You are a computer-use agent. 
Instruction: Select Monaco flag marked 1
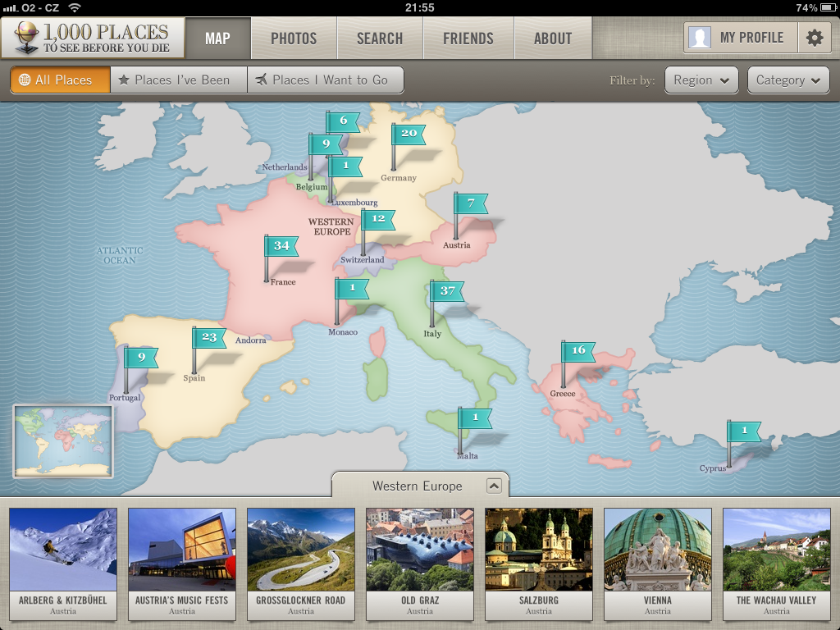click(351, 288)
